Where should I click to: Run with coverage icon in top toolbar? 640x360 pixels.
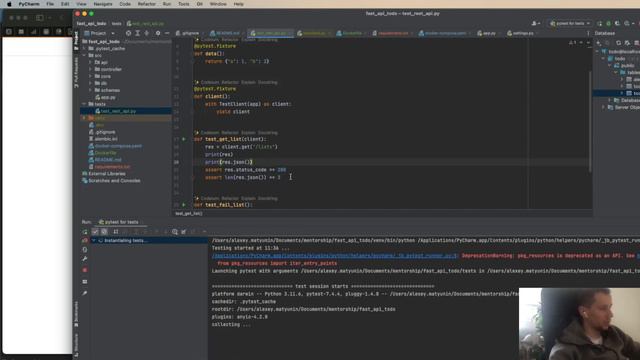point(617,23)
